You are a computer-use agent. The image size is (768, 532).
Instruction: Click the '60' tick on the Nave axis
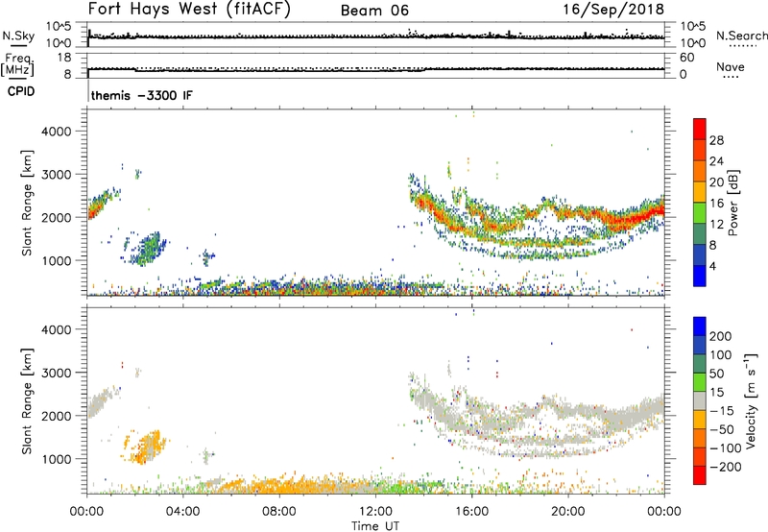[686, 58]
